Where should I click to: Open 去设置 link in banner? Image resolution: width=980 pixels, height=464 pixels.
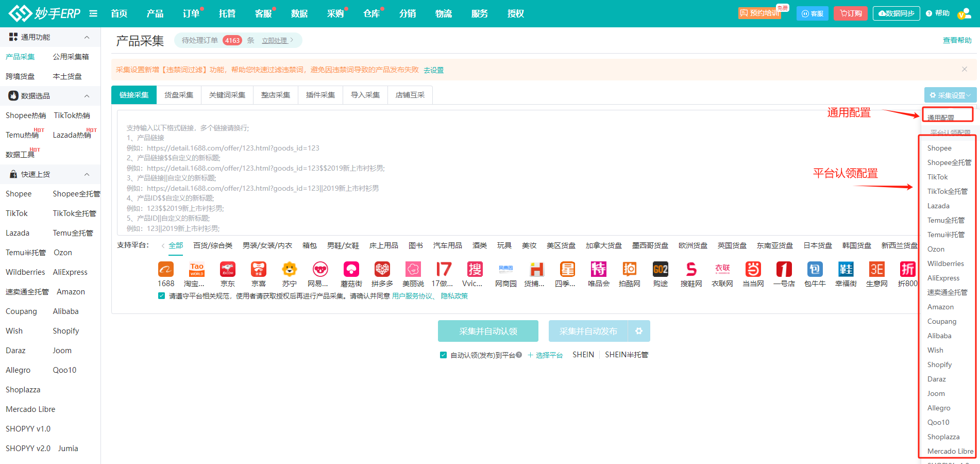point(433,70)
